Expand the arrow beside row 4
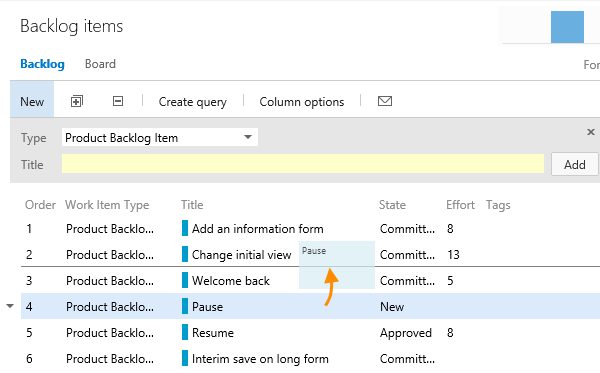Image resolution: width=600 pixels, height=373 pixels. pyautogui.click(x=10, y=306)
